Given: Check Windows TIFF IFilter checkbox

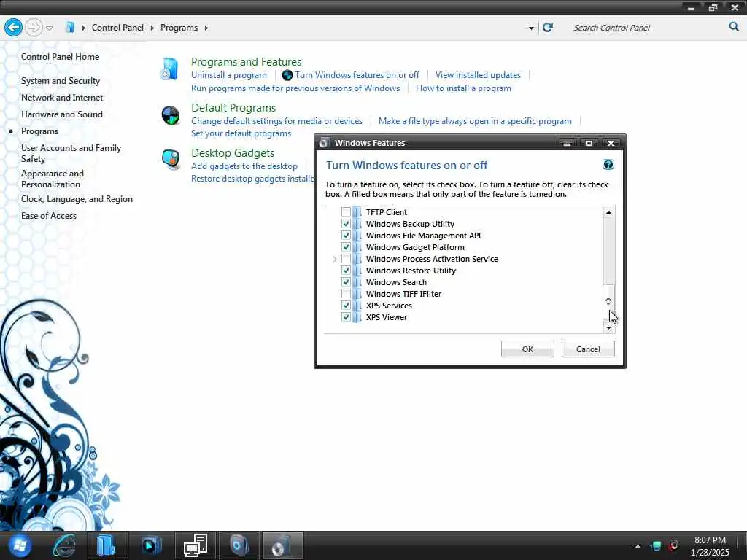Looking at the screenshot, I should click(x=346, y=294).
